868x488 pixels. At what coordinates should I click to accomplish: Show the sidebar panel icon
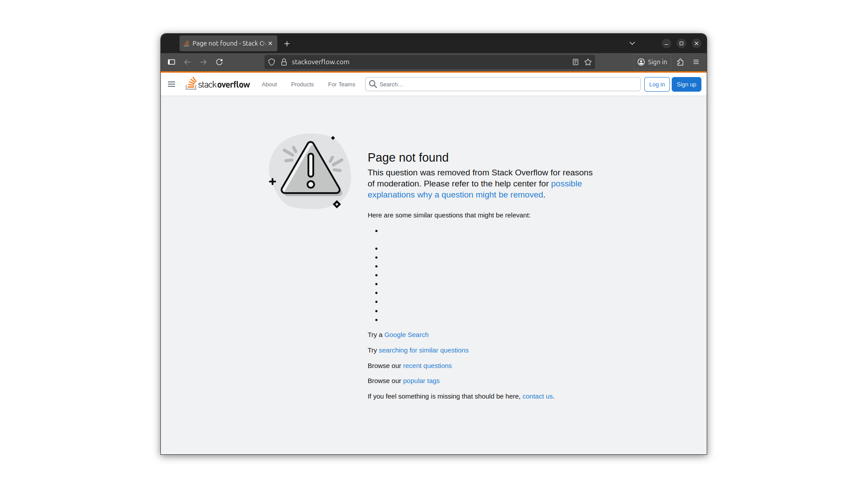click(x=171, y=62)
